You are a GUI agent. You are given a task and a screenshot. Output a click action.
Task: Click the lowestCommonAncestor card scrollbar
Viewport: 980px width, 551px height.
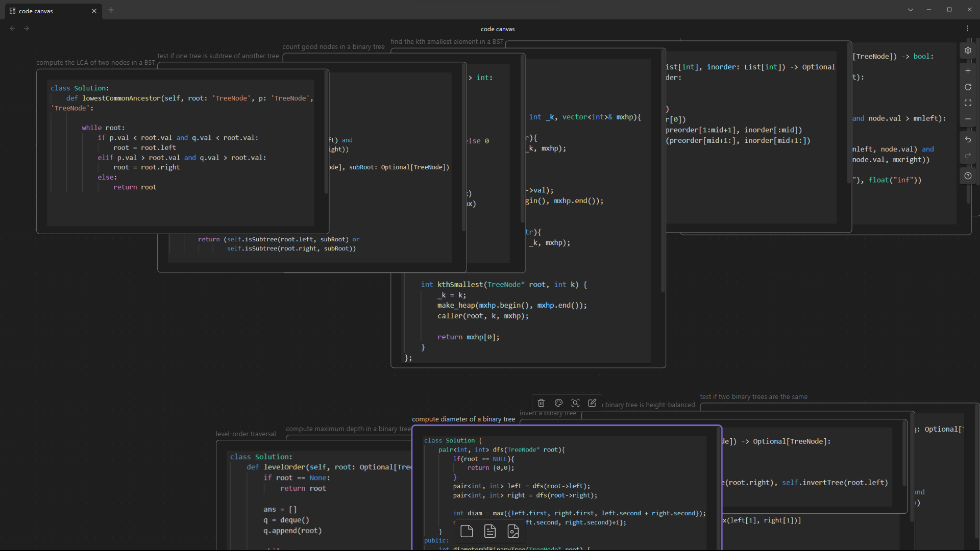click(x=326, y=133)
